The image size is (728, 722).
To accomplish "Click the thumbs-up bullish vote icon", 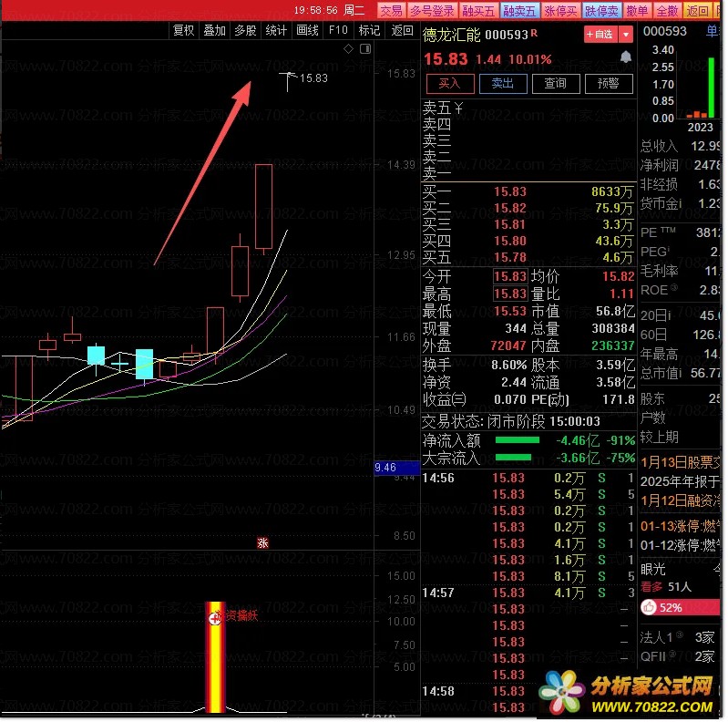I will pos(649,607).
